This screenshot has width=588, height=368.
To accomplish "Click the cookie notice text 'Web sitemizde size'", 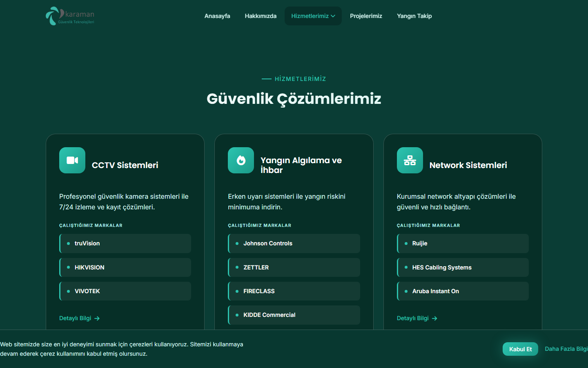I will coord(122,349).
